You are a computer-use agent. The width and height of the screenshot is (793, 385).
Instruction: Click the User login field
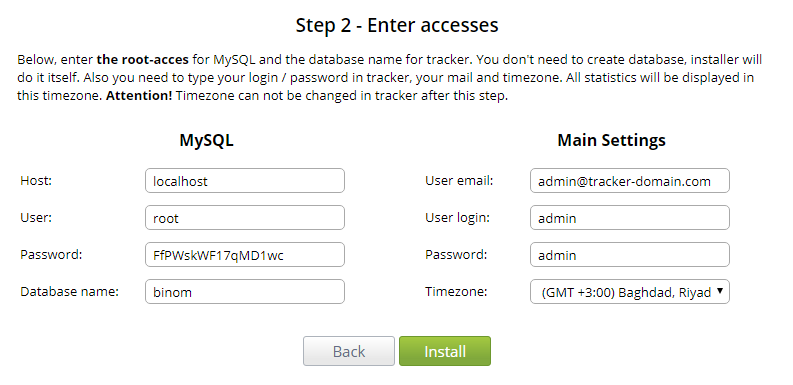[630, 218]
